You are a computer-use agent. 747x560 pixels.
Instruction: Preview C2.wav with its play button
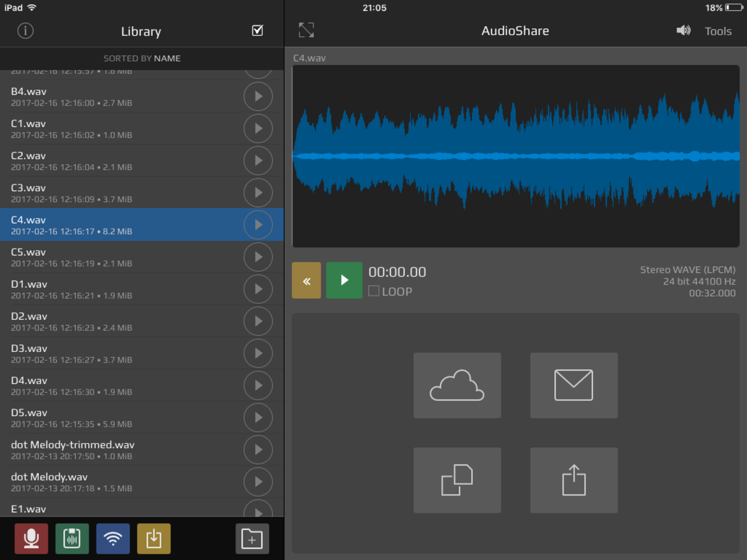258,161
